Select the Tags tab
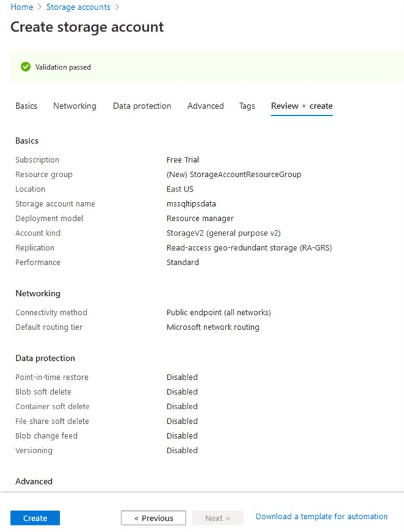Viewport: 404px width, 532px height. tap(247, 106)
